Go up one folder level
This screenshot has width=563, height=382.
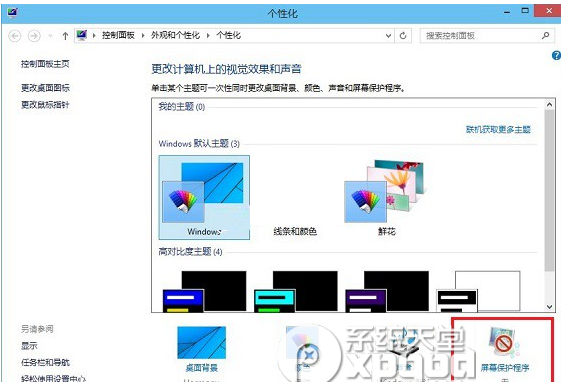coord(65,36)
